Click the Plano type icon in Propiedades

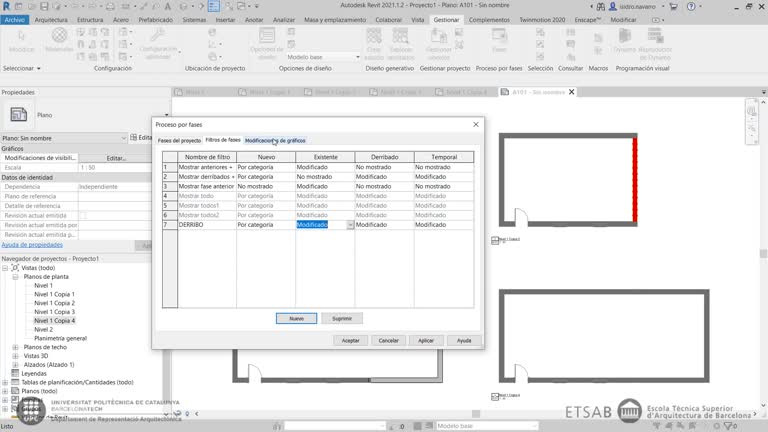18,115
